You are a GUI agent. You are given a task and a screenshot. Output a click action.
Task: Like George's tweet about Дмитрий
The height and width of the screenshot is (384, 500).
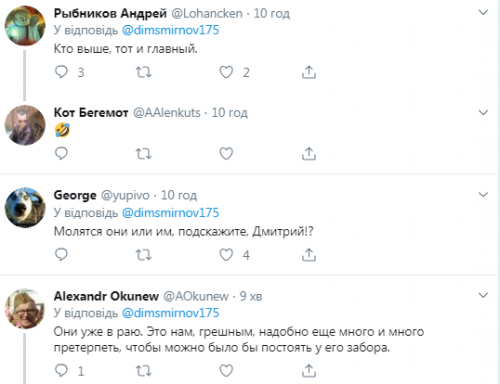(x=226, y=255)
